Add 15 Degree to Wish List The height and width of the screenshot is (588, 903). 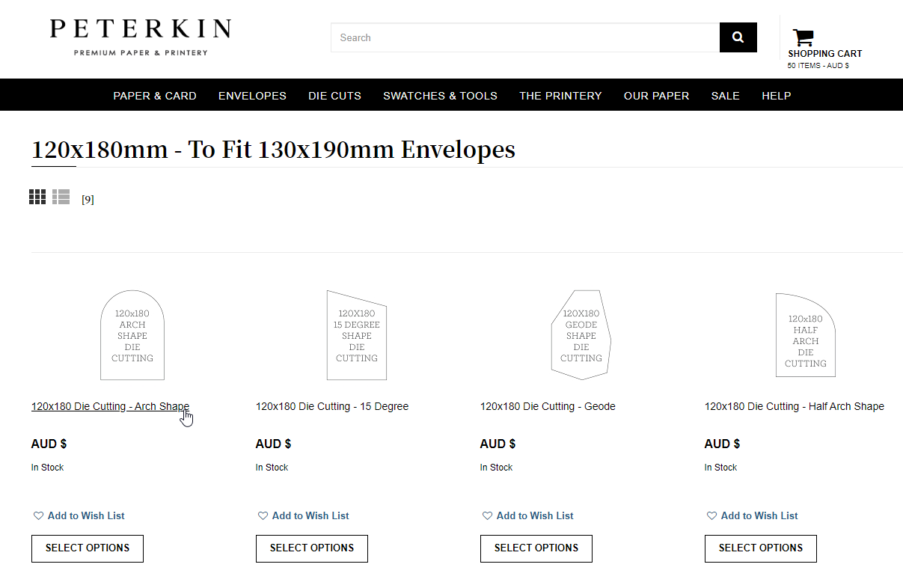(x=310, y=515)
